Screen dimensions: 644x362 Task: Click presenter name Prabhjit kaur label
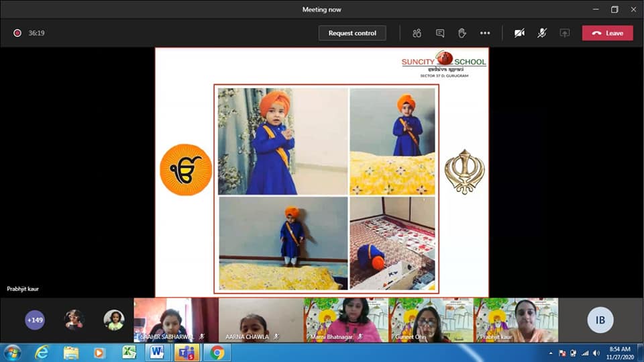click(x=23, y=289)
